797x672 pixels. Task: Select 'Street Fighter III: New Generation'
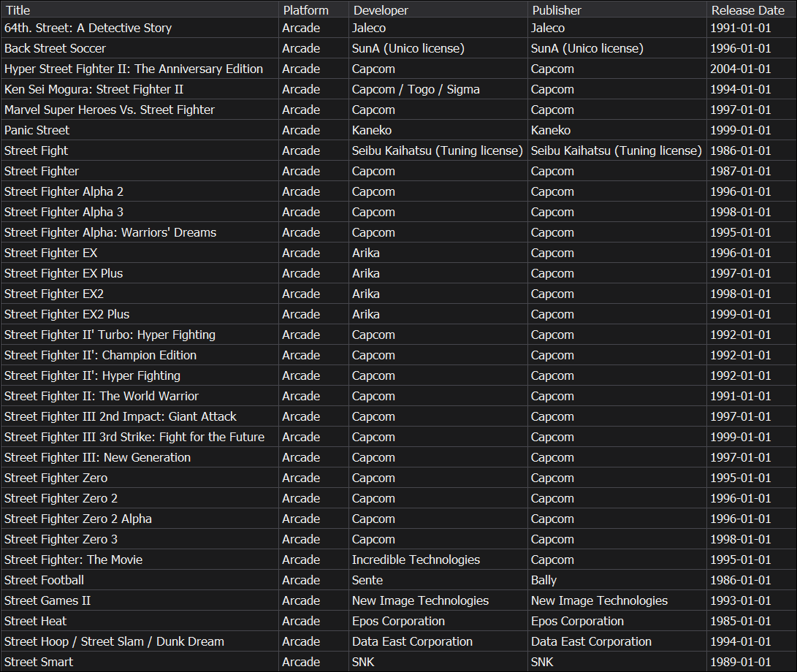pos(98,457)
